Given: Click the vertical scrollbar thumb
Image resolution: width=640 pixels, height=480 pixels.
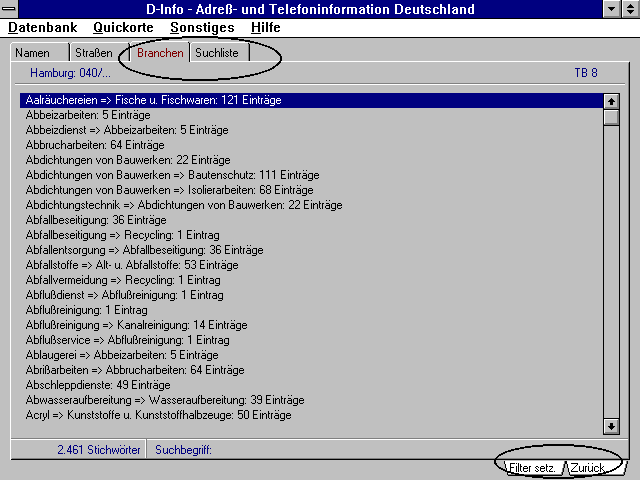Looking at the screenshot, I should (611, 117).
